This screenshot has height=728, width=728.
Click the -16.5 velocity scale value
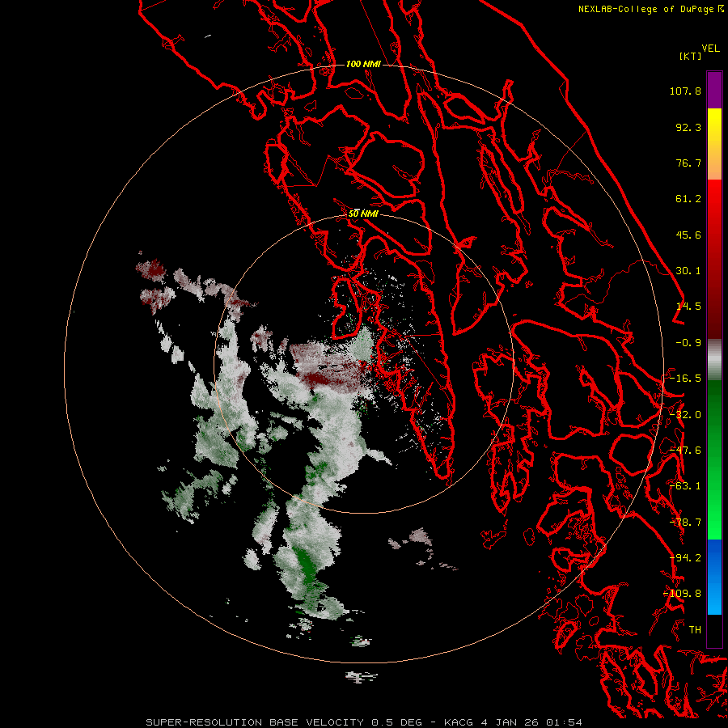tap(685, 379)
